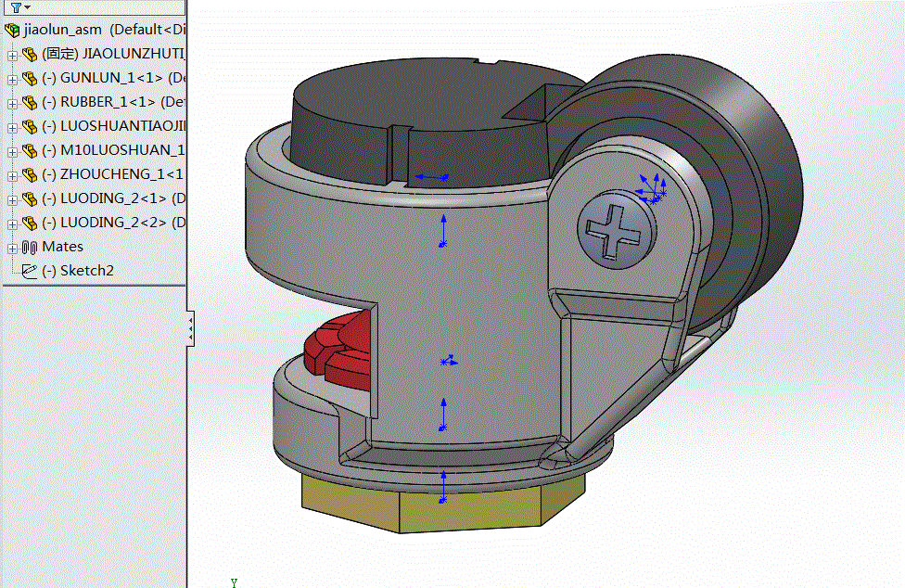The height and width of the screenshot is (588, 905).
Task: Click the jiaolun_asm assembly icon
Action: (13, 30)
